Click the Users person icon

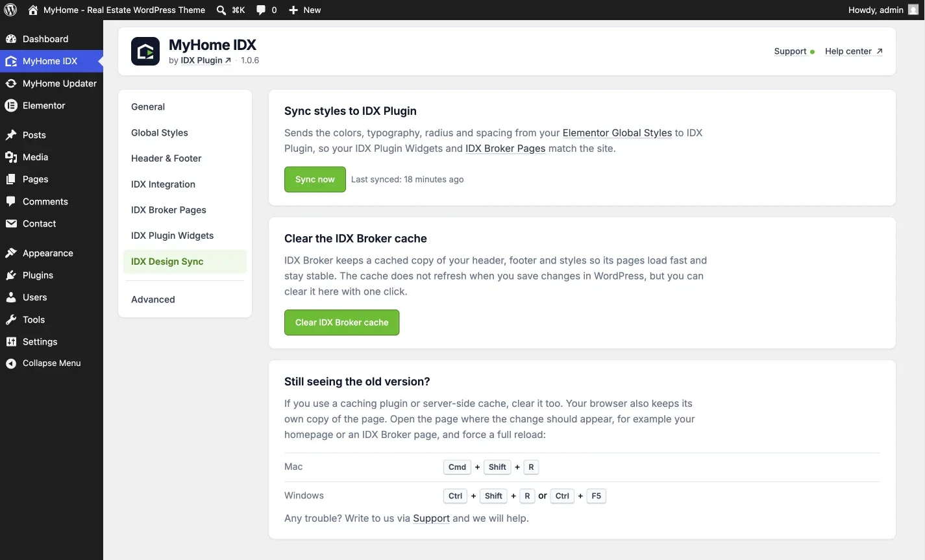click(x=11, y=297)
